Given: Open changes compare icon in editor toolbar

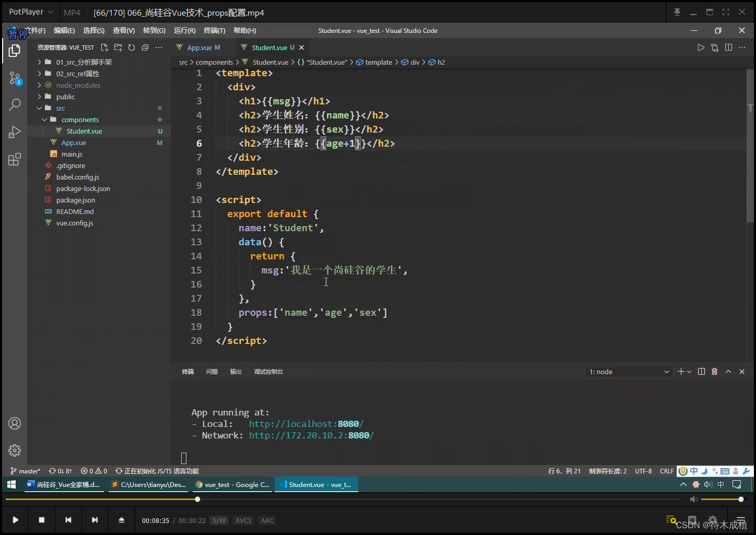Looking at the screenshot, I should pos(715,47).
